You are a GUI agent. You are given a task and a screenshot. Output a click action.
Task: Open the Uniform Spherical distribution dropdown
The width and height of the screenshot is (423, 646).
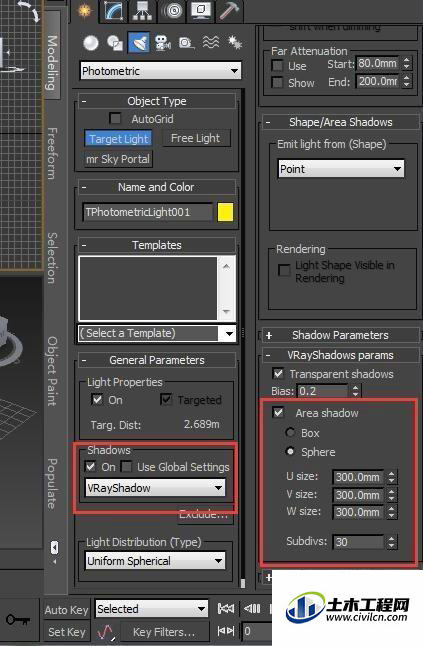155,561
